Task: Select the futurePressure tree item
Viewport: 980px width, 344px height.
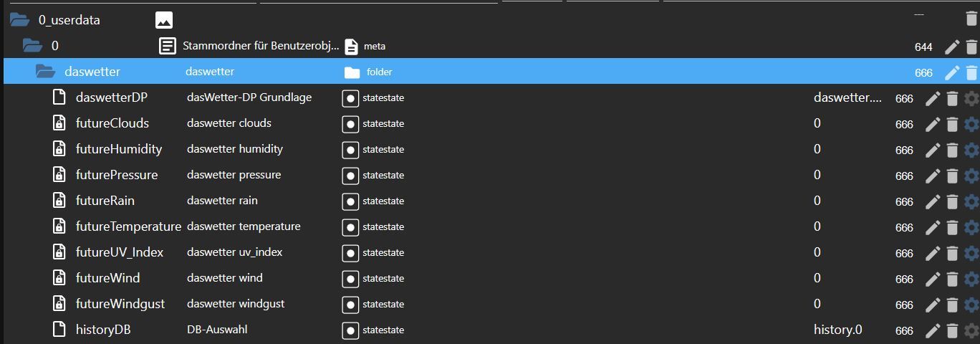Action: pyautogui.click(x=117, y=175)
